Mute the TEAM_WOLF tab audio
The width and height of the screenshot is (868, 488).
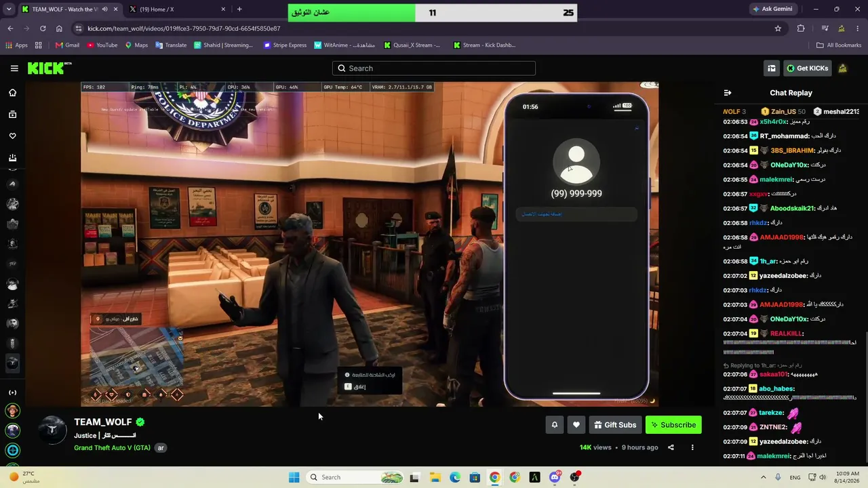point(104,9)
